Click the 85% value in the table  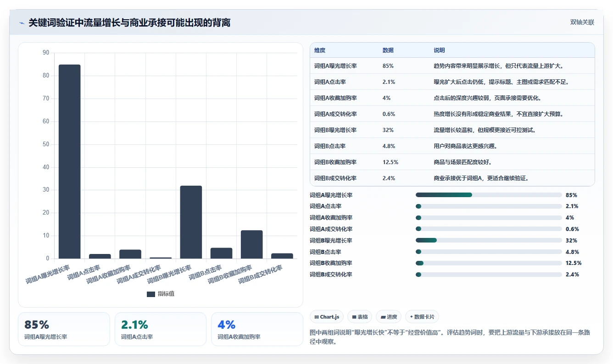tap(388, 66)
